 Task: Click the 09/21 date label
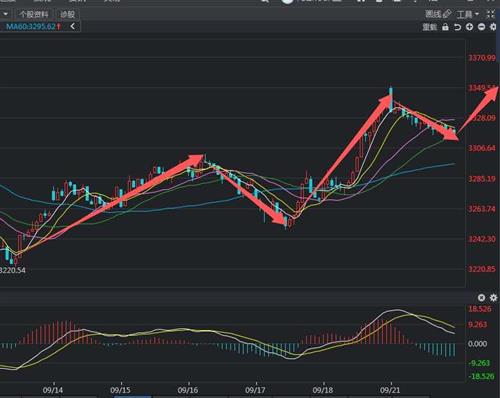390,390
